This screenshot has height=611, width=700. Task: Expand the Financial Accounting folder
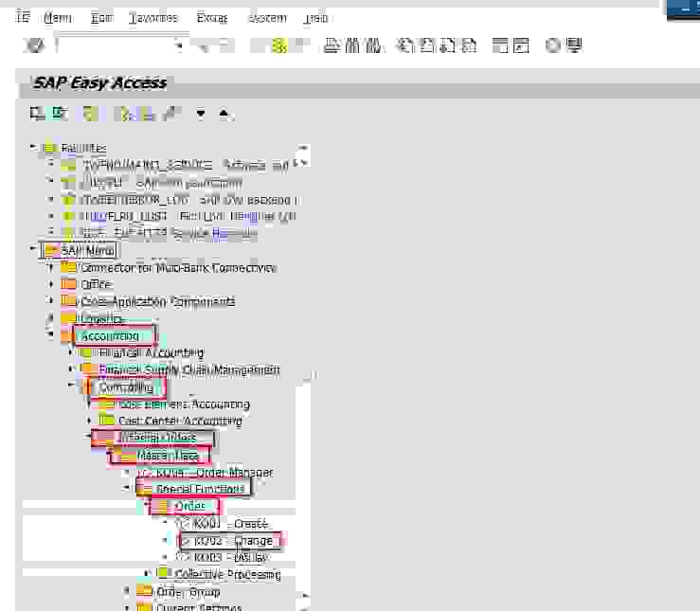[x=70, y=352]
